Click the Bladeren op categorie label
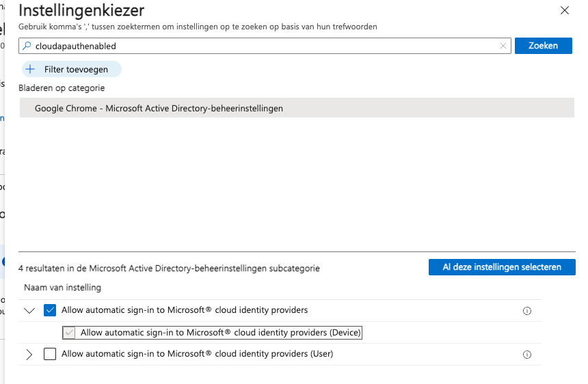Viewport: 588px width, 384px height. point(62,88)
